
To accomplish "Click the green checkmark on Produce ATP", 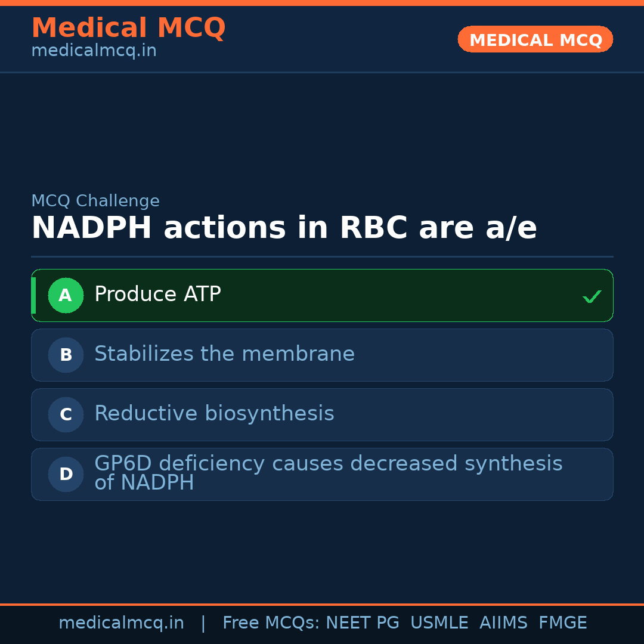I will pyautogui.click(x=592, y=296).
